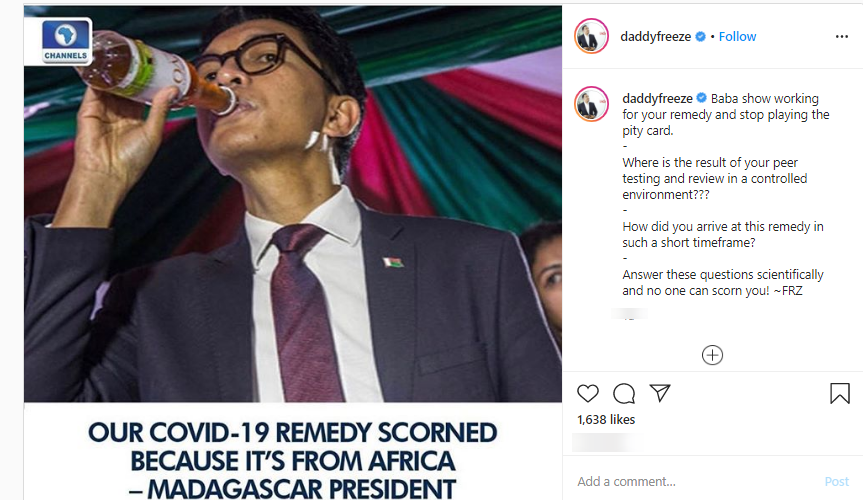Click the COVID-19 remedy headline text
The width and height of the screenshot is (863, 500).
pos(292,460)
